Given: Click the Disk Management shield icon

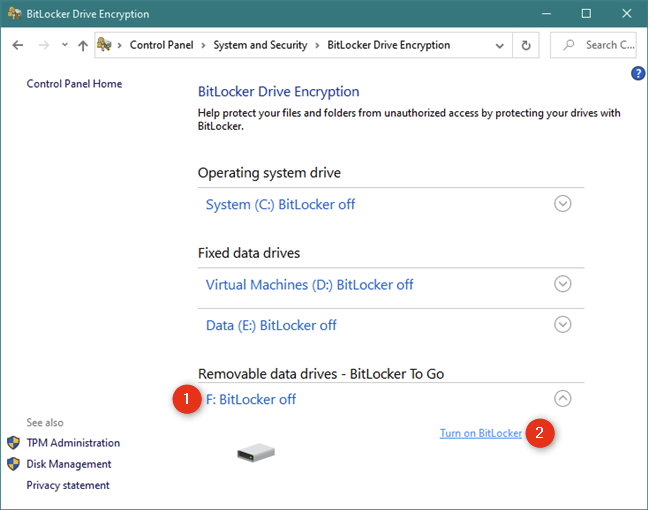Looking at the screenshot, I should [x=14, y=464].
